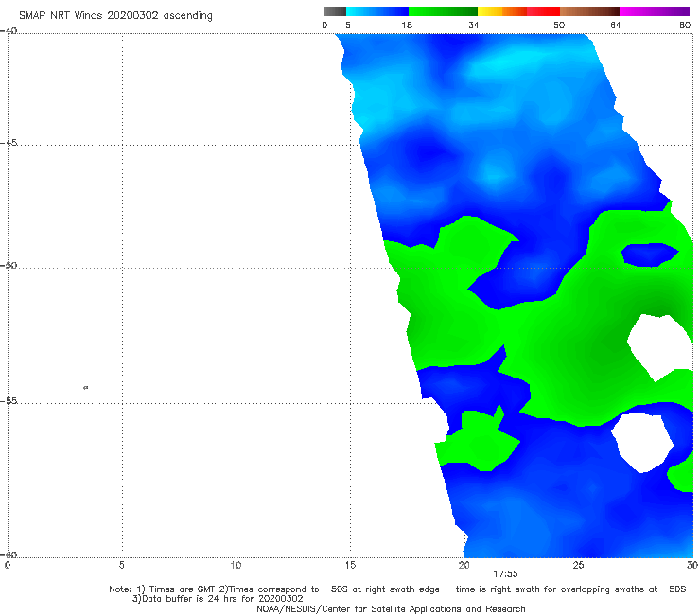Click the gray segment of the color bar
Viewport: 700px width, 615px height.
coord(334,11)
